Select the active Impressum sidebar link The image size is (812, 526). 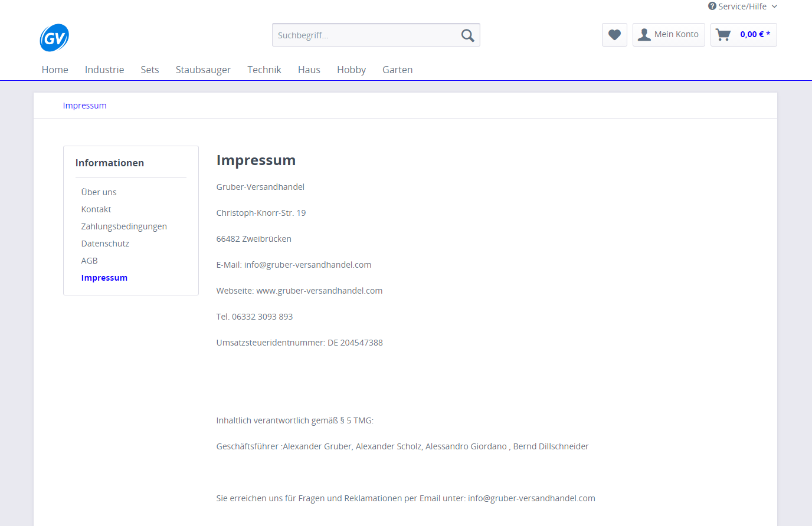click(104, 278)
